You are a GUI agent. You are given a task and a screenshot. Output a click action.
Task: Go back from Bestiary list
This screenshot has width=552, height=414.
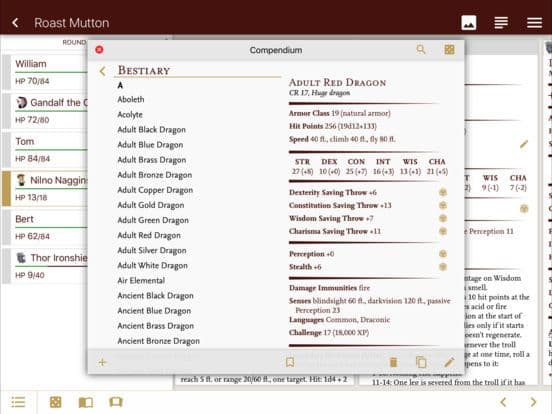pyautogui.click(x=102, y=71)
